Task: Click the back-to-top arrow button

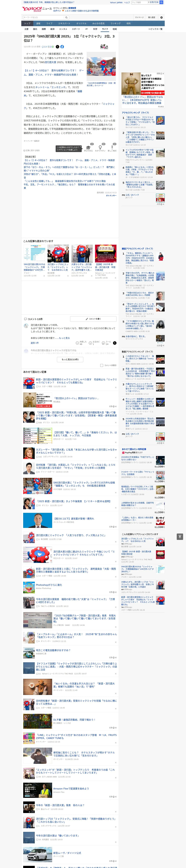Action: (x=180, y=537)
